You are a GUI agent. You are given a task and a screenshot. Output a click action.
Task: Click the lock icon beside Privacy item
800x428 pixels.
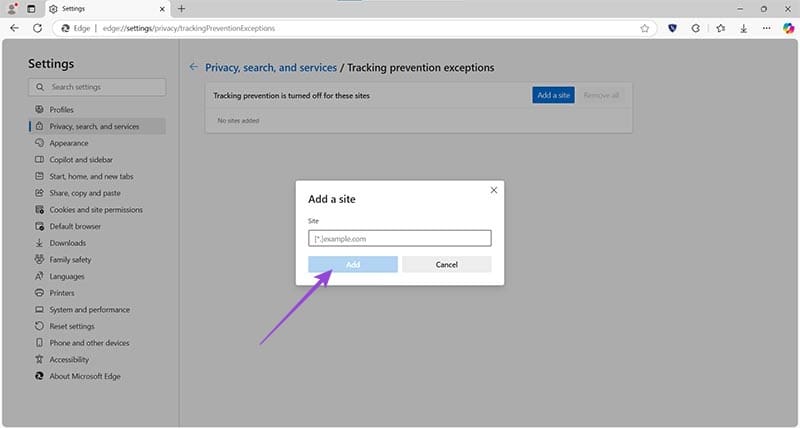[x=39, y=126]
